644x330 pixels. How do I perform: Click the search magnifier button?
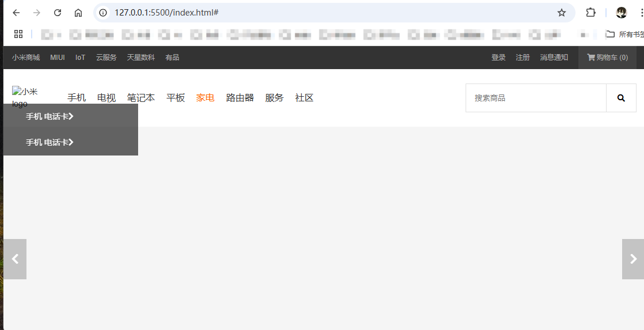click(621, 98)
